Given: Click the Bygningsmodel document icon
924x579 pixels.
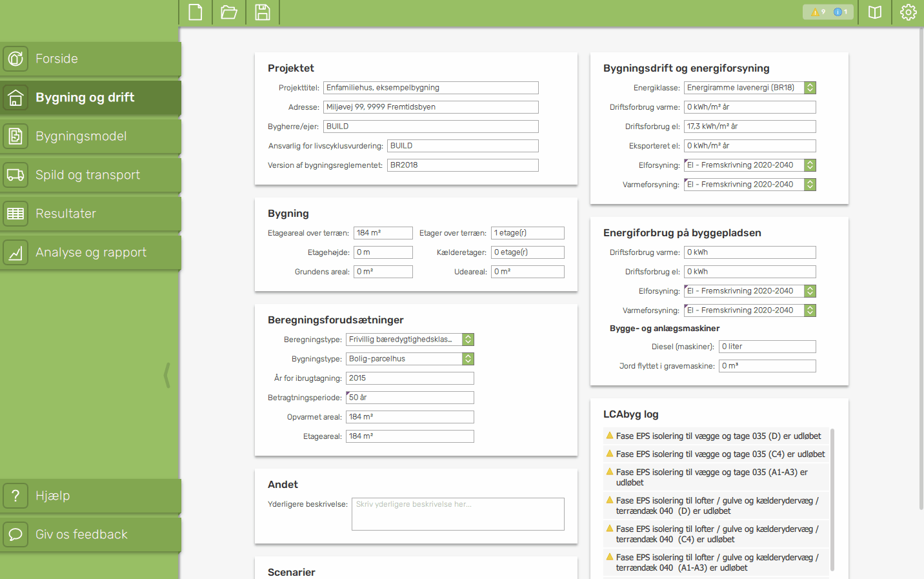Looking at the screenshot, I should click(x=15, y=136).
